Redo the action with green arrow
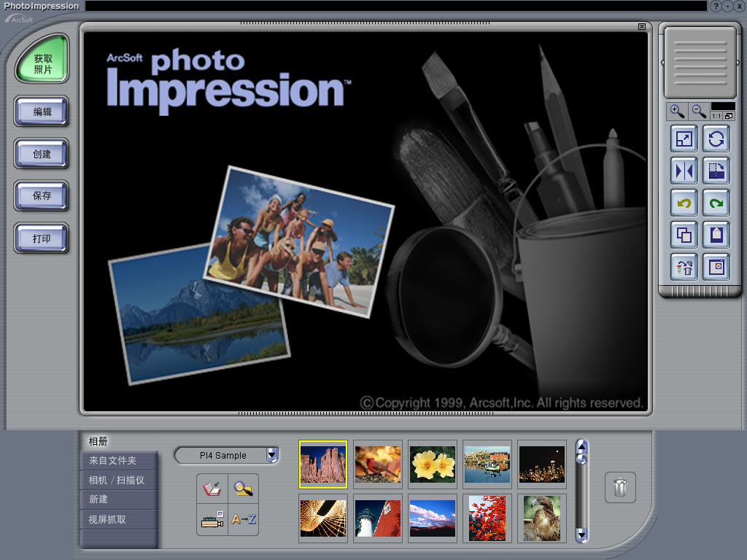Image resolution: width=747 pixels, height=560 pixels. coord(716,203)
